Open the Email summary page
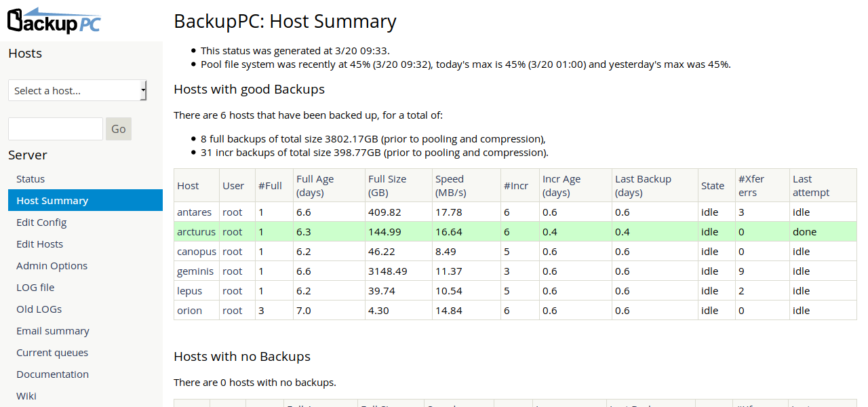The image size is (868, 407). point(52,330)
